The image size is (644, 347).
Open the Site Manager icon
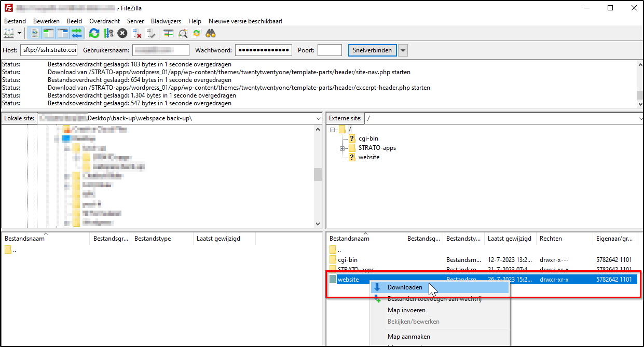pos(9,33)
